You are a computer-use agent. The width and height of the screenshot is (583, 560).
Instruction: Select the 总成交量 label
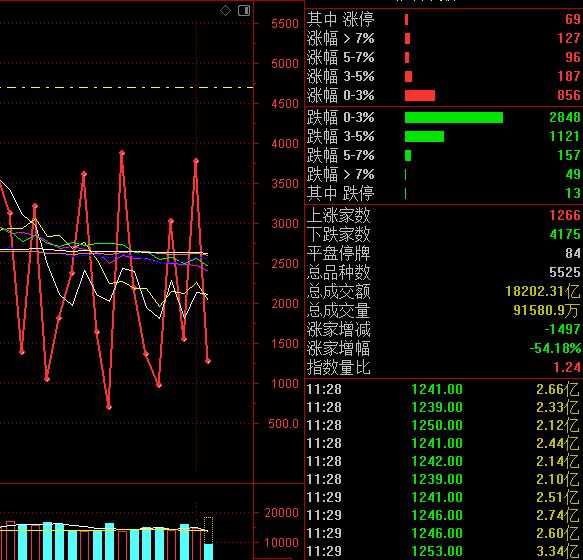tap(338, 310)
